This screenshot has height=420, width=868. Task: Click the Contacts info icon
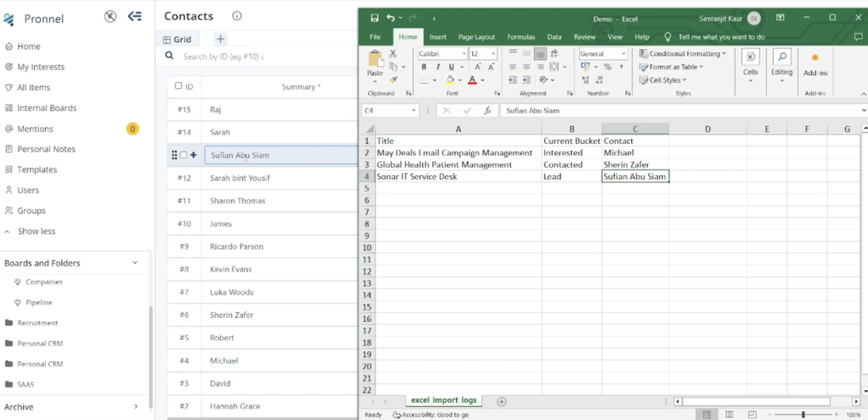[x=237, y=16]
